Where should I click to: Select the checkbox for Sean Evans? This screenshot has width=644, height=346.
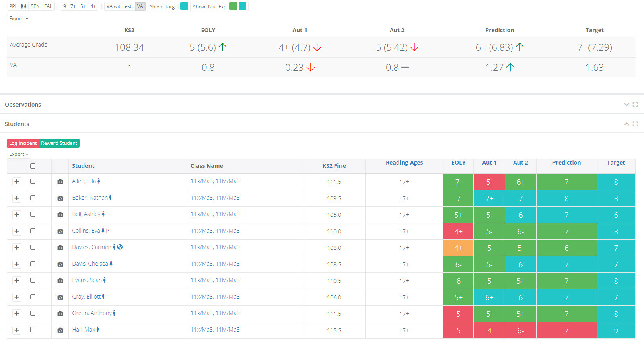(x=33, y=280)
